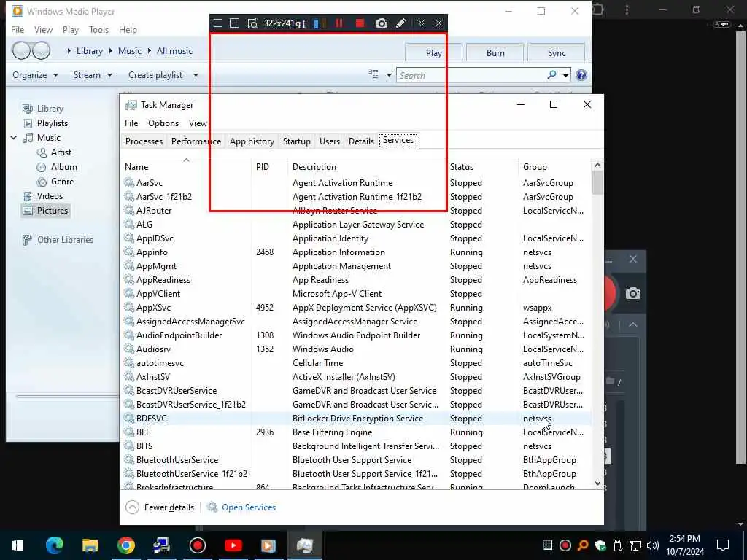Image resolution: width=747 pixels, height=560 pixels.
Task: Open the Stream dropdown in Media Player
Action: 93,75
